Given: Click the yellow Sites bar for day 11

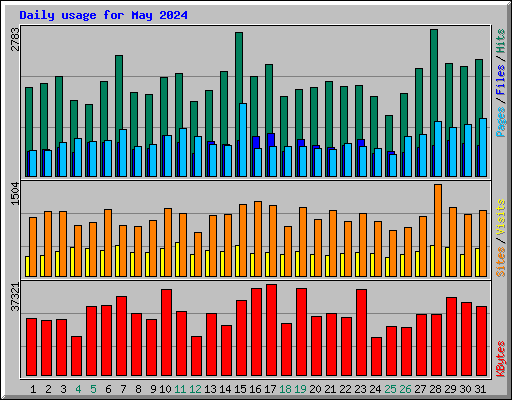Looking at the screenshot, I should click(x=177, y=259).
